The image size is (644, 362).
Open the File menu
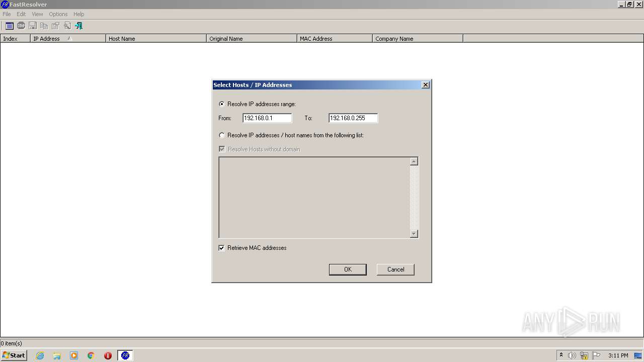[x=7, y=14]
